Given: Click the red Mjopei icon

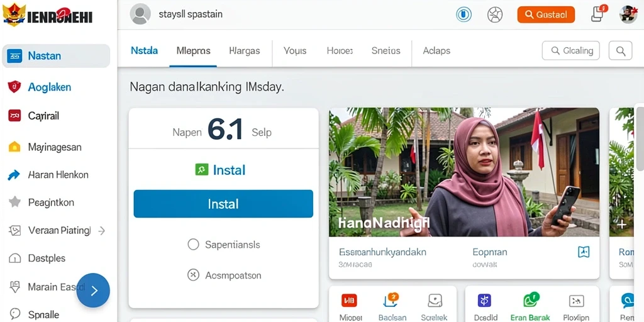Looking at the screenshot, I should point(349,301).
